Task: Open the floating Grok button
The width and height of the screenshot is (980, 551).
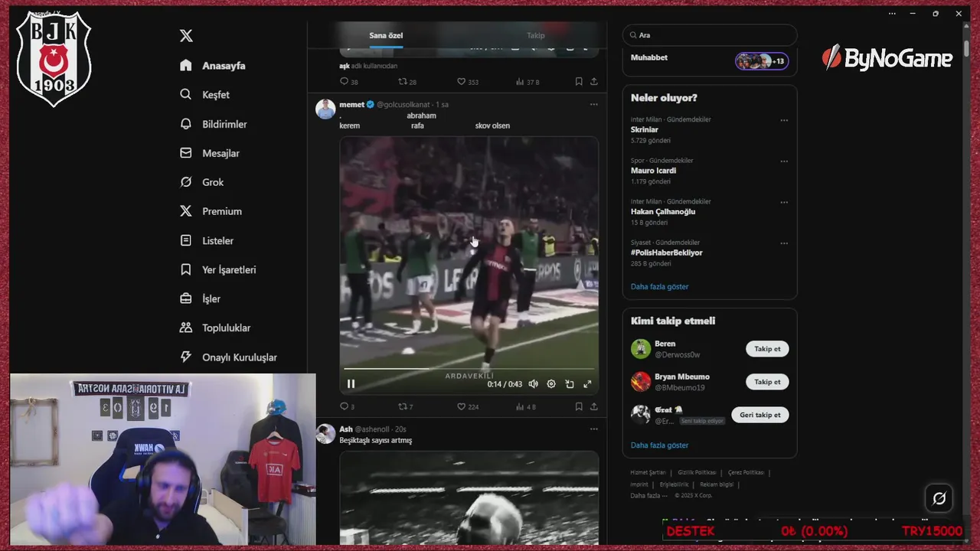Action: (x=939, y=498)
